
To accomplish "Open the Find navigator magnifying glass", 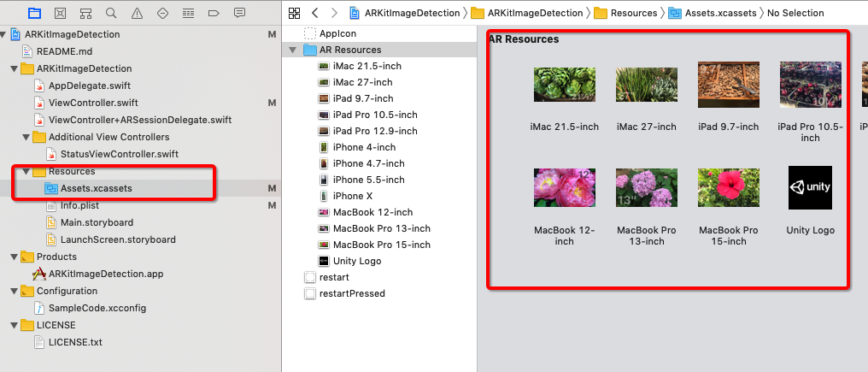I will pos(111,13).
